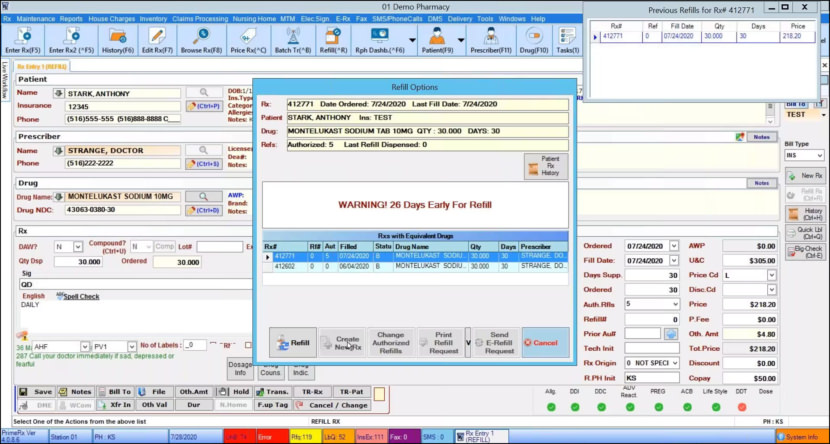Click the Lot# input field

coord(220,247)
